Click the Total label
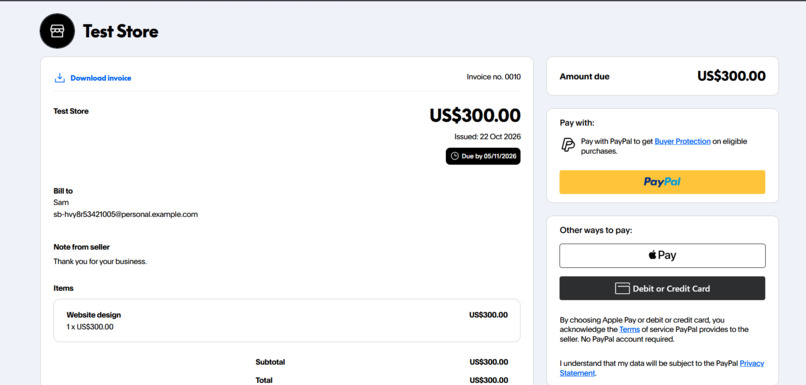806x385 pixels. click(264, 380)
